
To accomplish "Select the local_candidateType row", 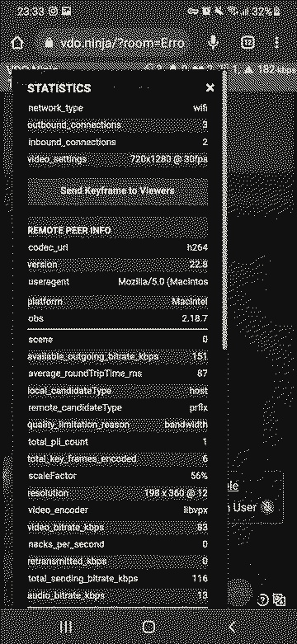I will (117, 391).
